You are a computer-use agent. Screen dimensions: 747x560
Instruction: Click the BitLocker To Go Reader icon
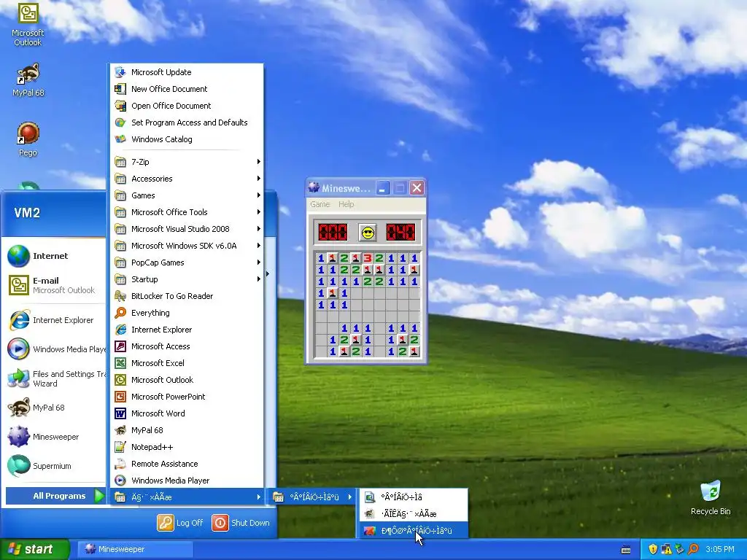pyautogui.click(x=120, y=296)
